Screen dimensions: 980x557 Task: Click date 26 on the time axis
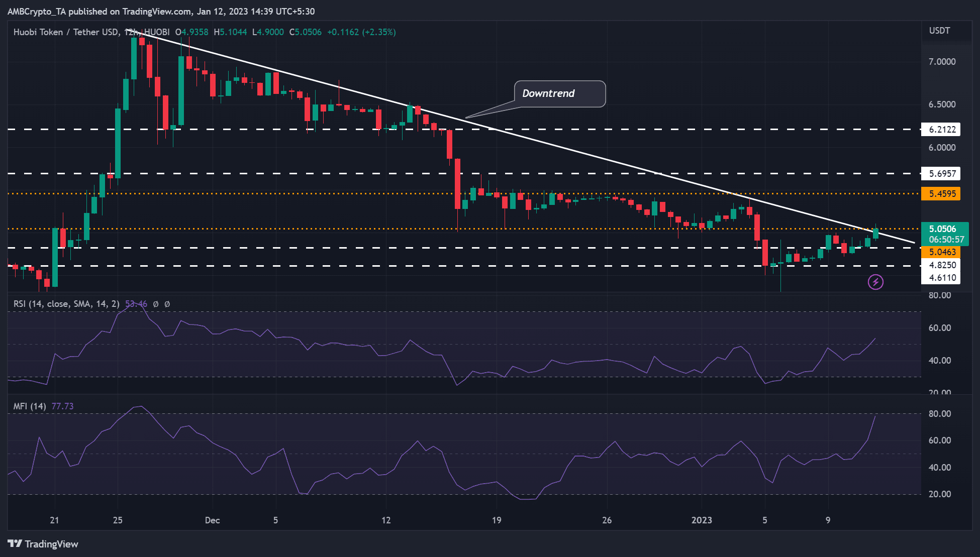point(607,520)
